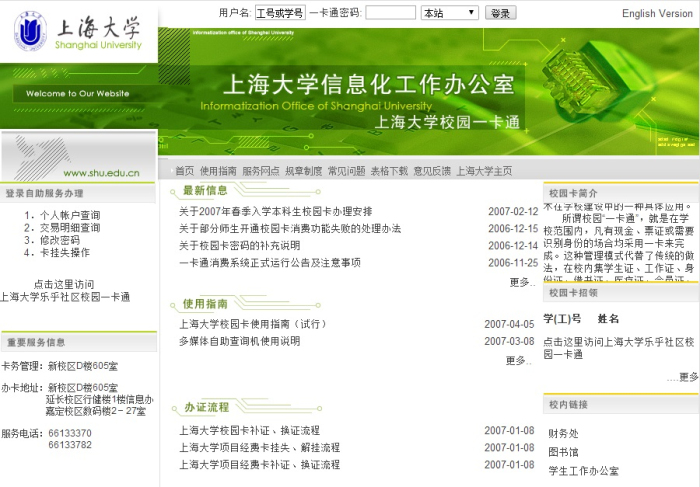Click the date 2007-02-12

point(513,212)
